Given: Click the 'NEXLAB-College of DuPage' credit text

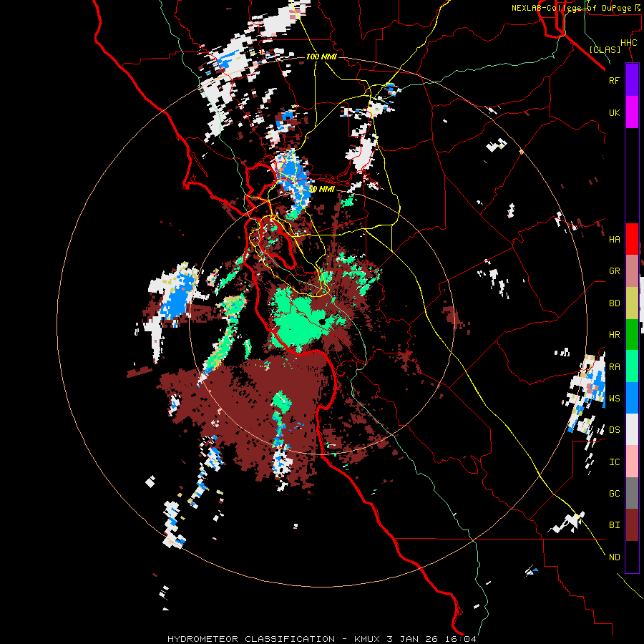Looking at the screenshot, I should click(x=571, y=8).
